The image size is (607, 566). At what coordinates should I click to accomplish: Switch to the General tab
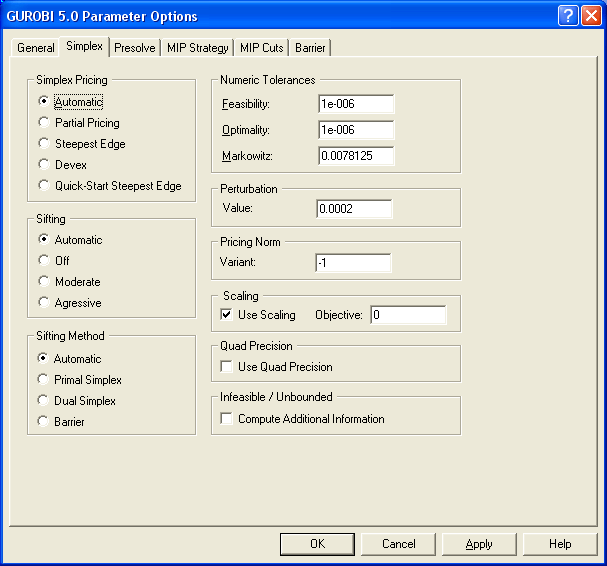point(35,48)
